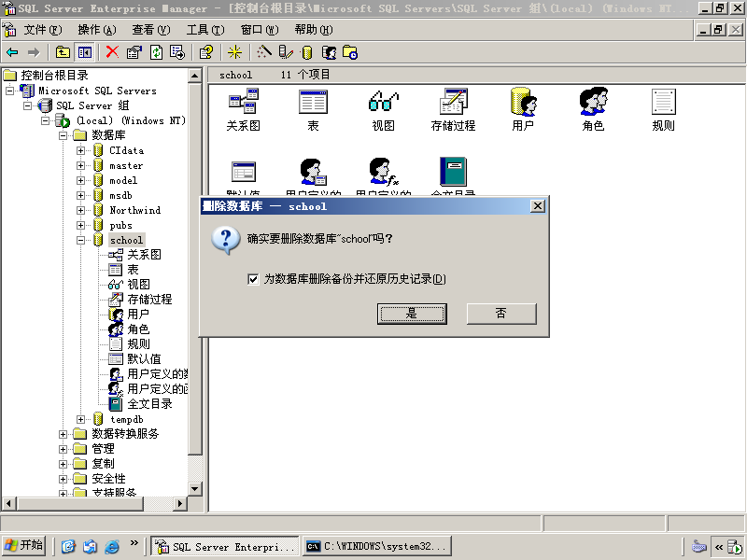This screenshot has height=560, width=747.
Task: Expand hidden tray icons chevron
Action: (719, 547)
